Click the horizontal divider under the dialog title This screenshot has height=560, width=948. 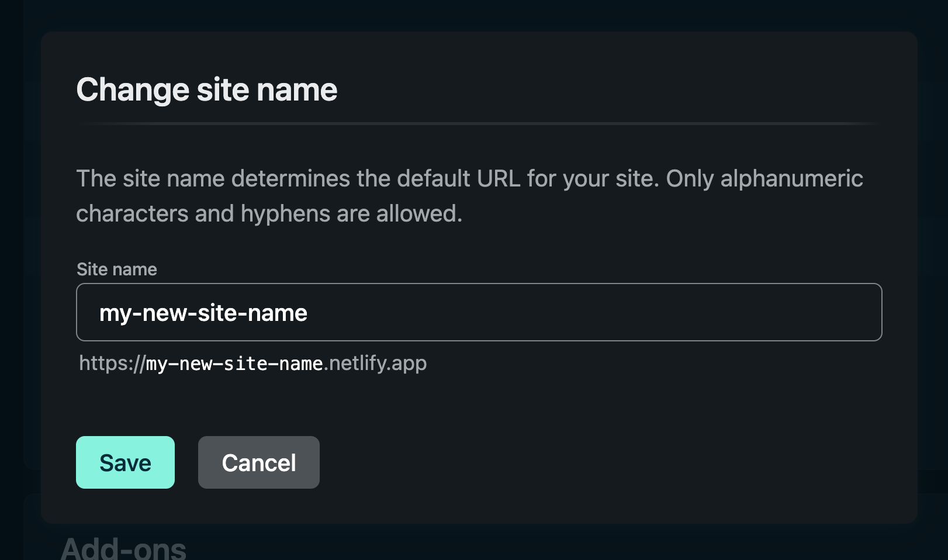pyautogui.click(x=478, y=124)
